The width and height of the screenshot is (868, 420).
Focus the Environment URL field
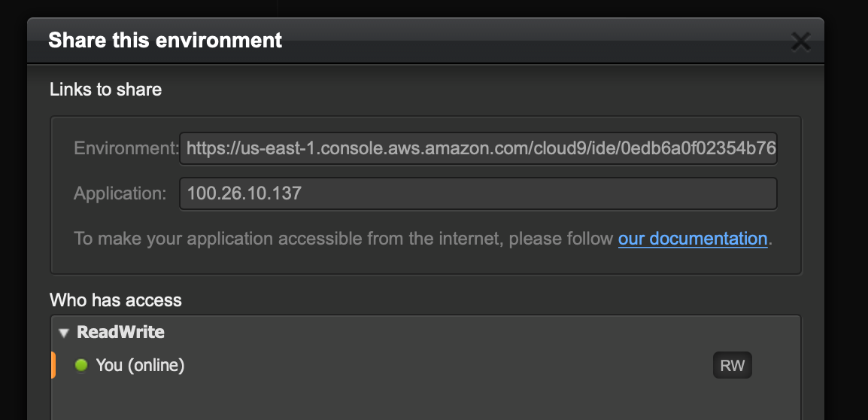click(478, 148)
